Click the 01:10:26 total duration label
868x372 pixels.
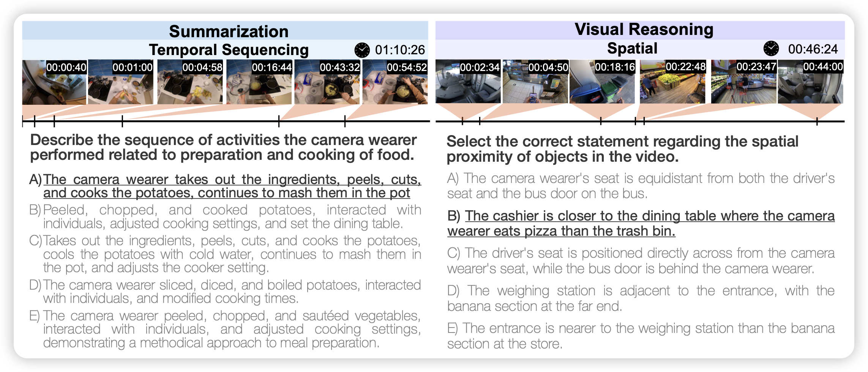(400, 50)
